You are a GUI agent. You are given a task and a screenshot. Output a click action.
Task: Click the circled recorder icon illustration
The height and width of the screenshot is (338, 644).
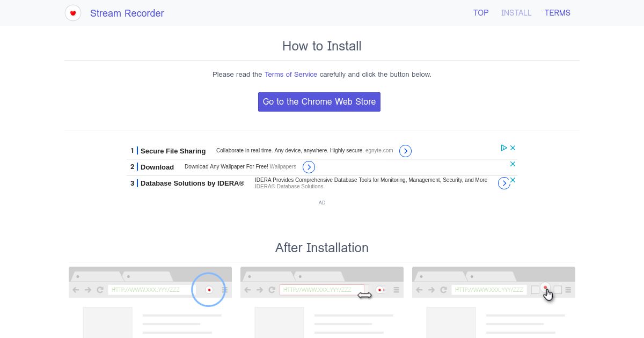[x=209, y=290]
